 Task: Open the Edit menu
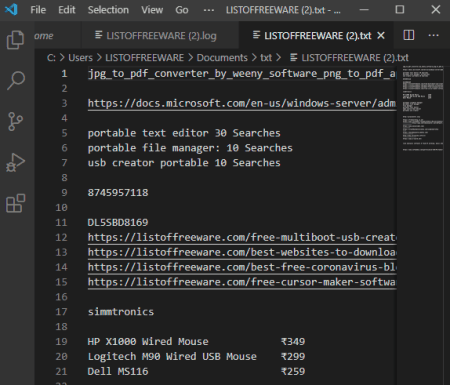[x=67, y=10]
